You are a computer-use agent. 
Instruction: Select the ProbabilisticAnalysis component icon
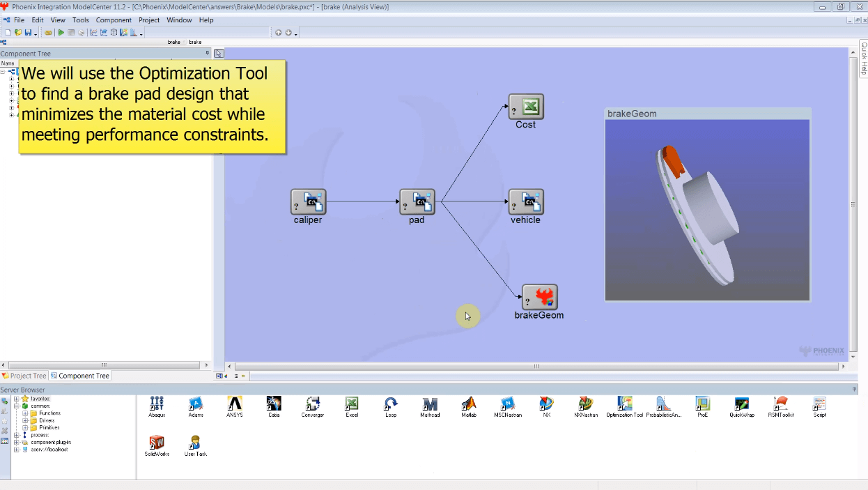coord(664,404)
